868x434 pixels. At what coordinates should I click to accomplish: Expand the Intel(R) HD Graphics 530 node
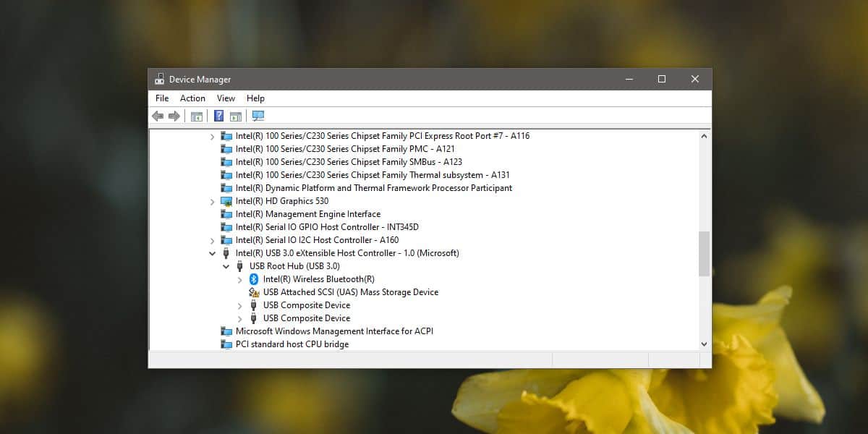point(212,201)
